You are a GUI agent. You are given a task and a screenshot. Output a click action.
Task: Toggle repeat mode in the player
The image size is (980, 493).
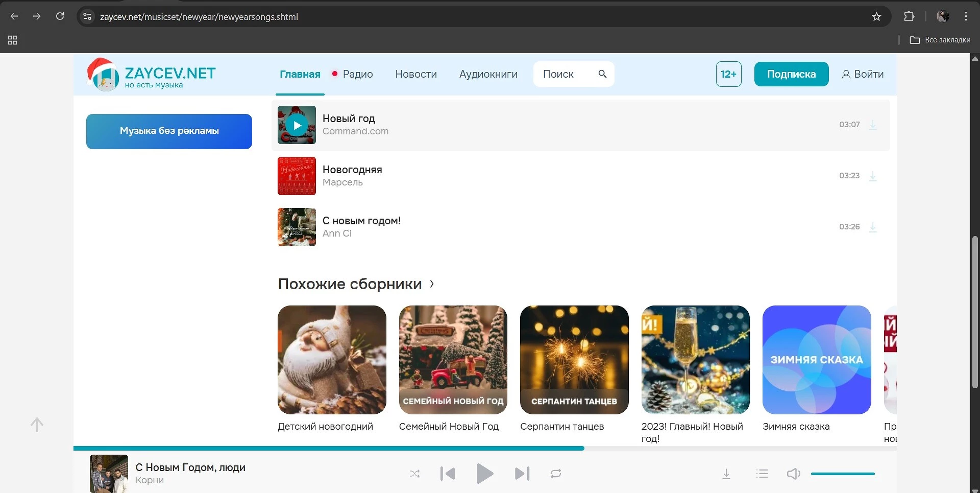(x=556, y=474)
